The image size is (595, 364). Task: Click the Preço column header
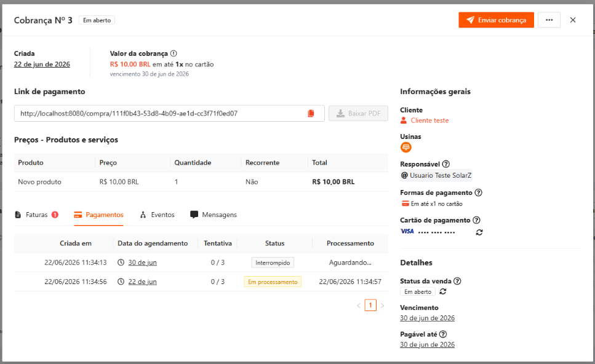coord(108,163)
